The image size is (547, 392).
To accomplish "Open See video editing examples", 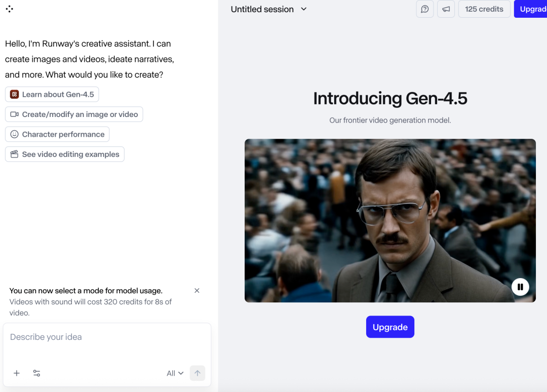I will (65, 154).
